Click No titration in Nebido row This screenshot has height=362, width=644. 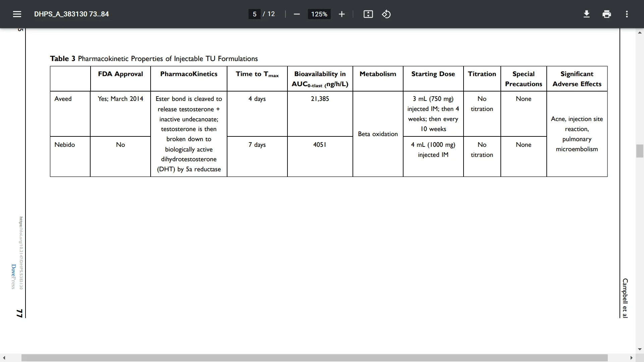tap(482, 149)
